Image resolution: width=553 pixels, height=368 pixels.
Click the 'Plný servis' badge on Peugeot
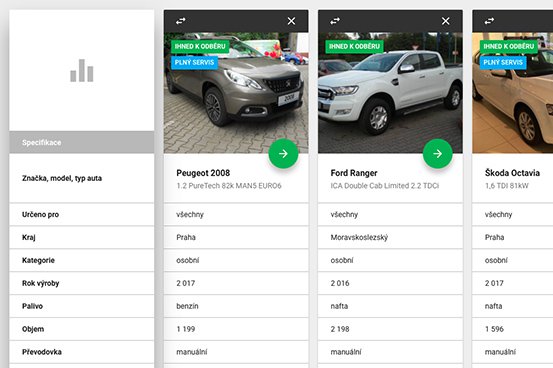[194, 62]
